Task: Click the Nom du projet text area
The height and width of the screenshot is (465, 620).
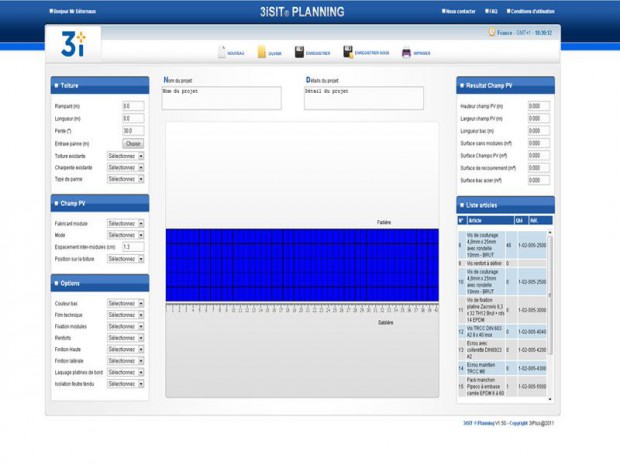Action: coord(221,98)
